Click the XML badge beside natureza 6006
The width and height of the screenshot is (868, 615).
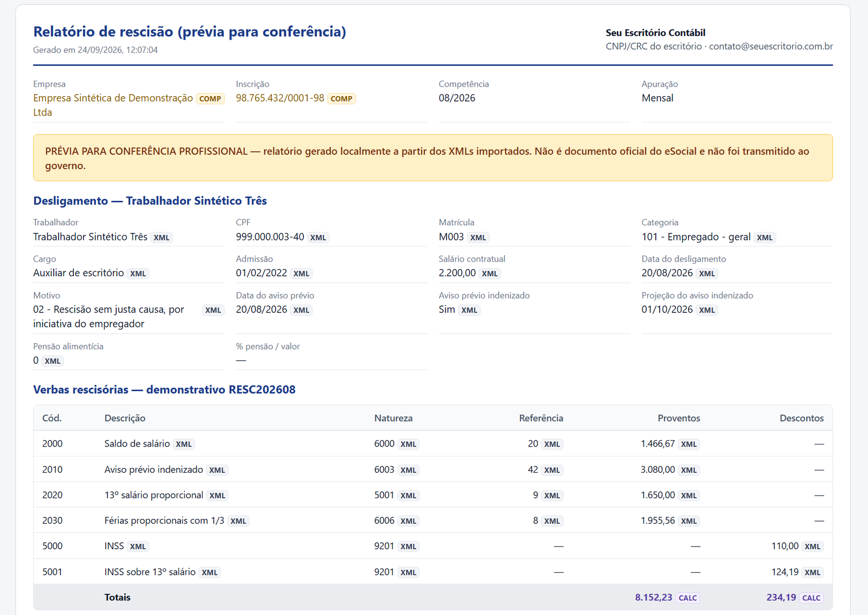pyautogui.click(x=408, y=521)
